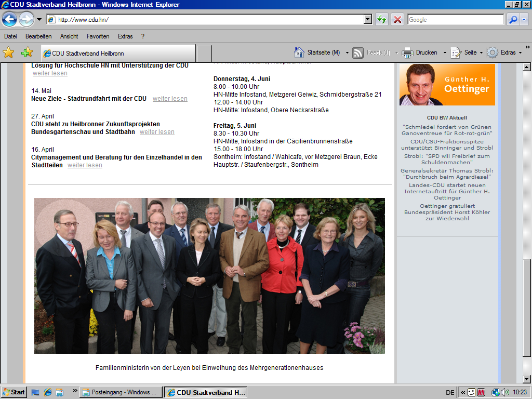Click the vertical scrollbar thumb
This screenshot has height=399, width=532.
[527, 308]
